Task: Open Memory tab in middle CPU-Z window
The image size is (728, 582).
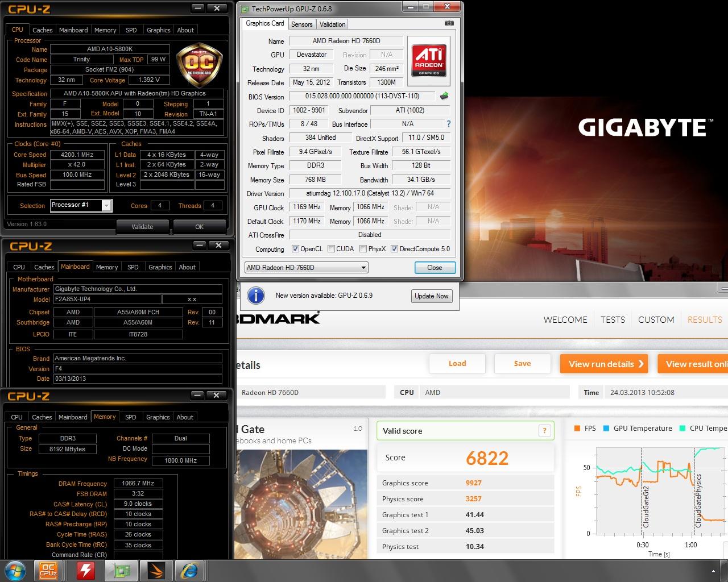Action: tap(107, 267)
